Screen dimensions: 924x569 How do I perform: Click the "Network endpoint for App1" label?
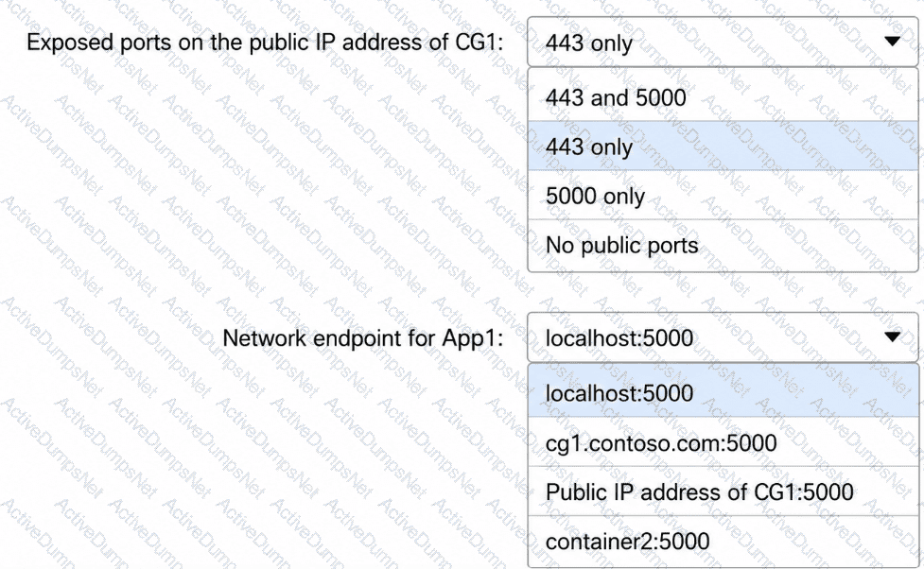[x=363, y=338]
